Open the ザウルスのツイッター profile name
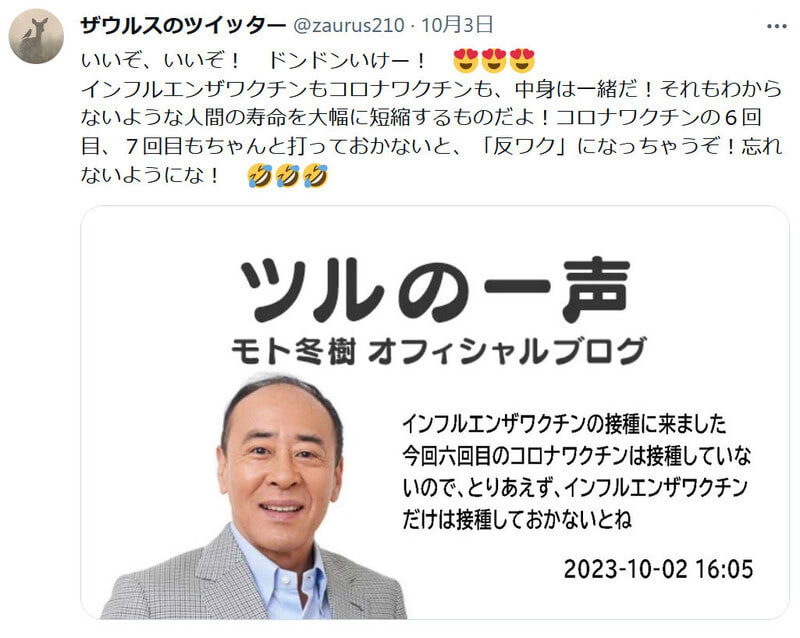This screenshot has height=638, width=800. click(183, 25)
